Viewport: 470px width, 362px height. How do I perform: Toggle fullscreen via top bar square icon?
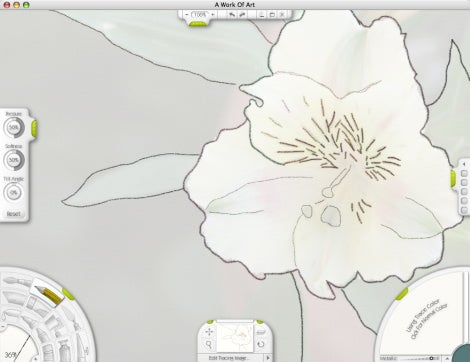coord(272,15)
